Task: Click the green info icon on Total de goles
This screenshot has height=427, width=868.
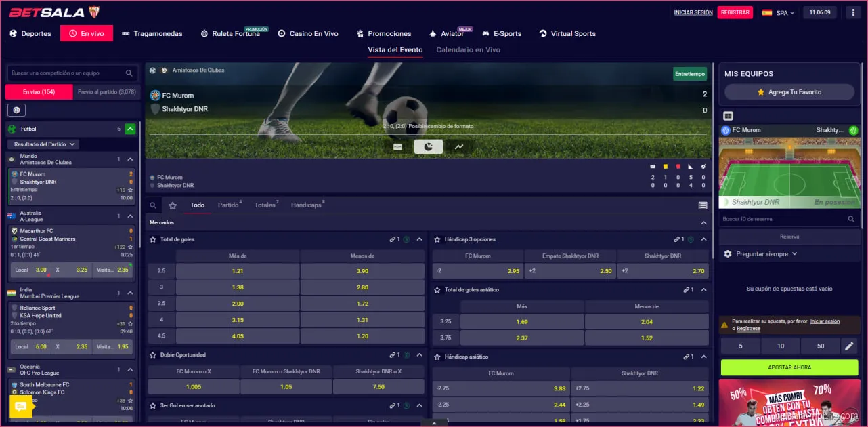Action: (406, 239)
